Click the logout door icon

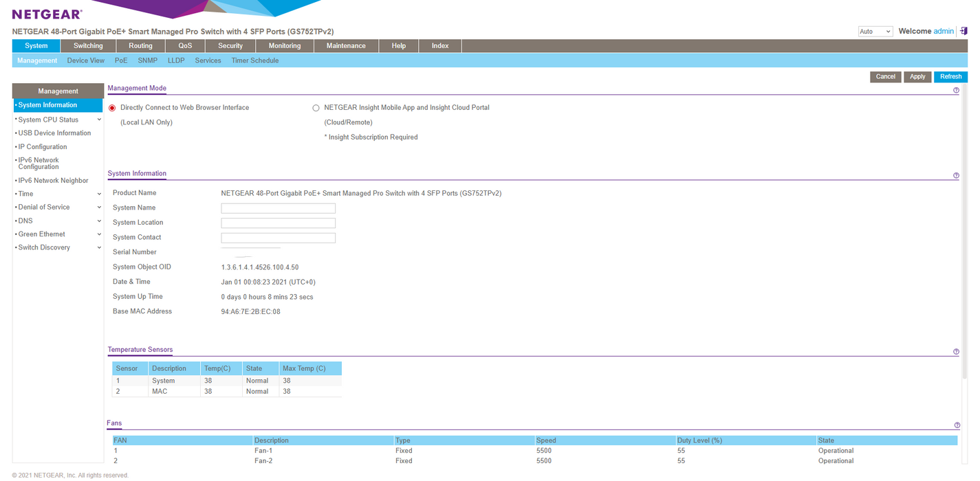[x=963, y=32]
